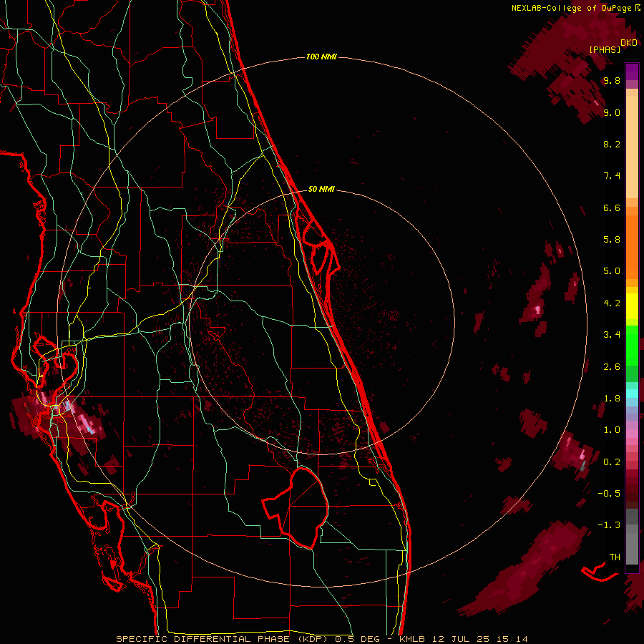Screen dimensions: 644x644
Task: Click the 5.8 value on the color scale
Action: coord(612,240)
